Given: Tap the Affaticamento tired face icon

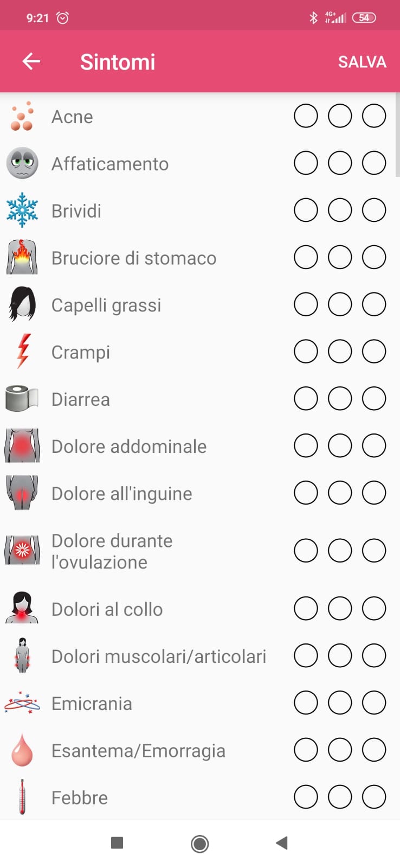Looking at the screenshot, I should [x=22, y=163].
